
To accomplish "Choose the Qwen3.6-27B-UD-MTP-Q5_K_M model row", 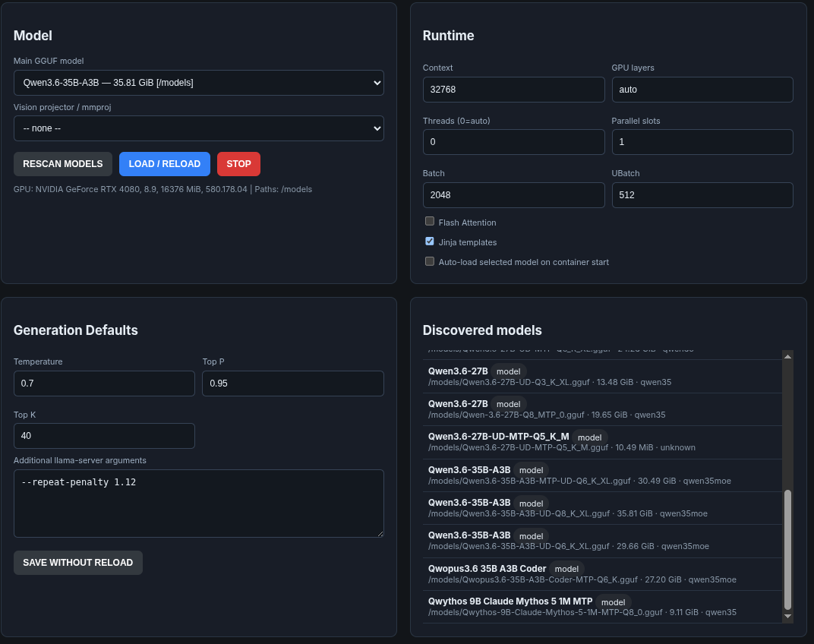I will tap(602, 442).
